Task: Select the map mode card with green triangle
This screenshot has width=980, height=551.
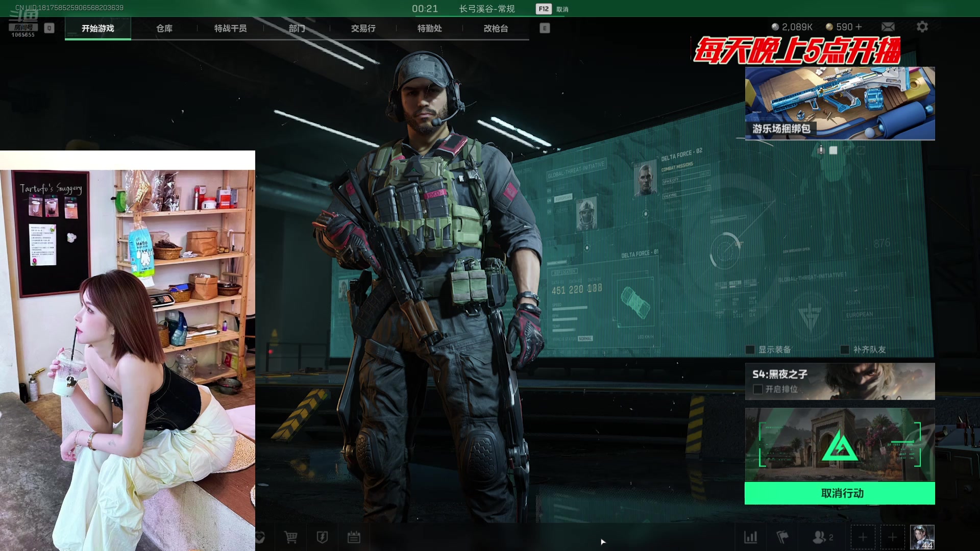Action: coord(840,444)
